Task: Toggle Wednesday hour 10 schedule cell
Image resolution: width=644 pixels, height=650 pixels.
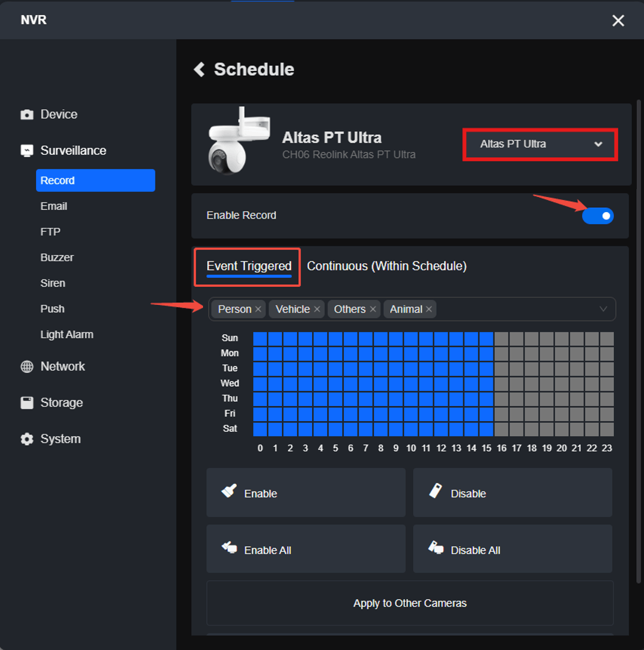Action: [x=411, y=384]
